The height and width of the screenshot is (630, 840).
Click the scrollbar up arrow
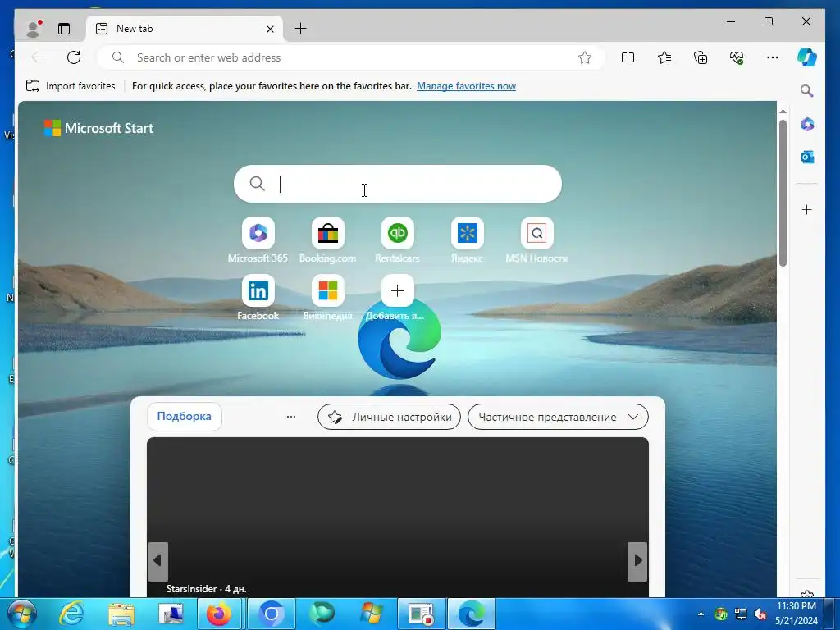pyautogui.click(x=783, y=112)
